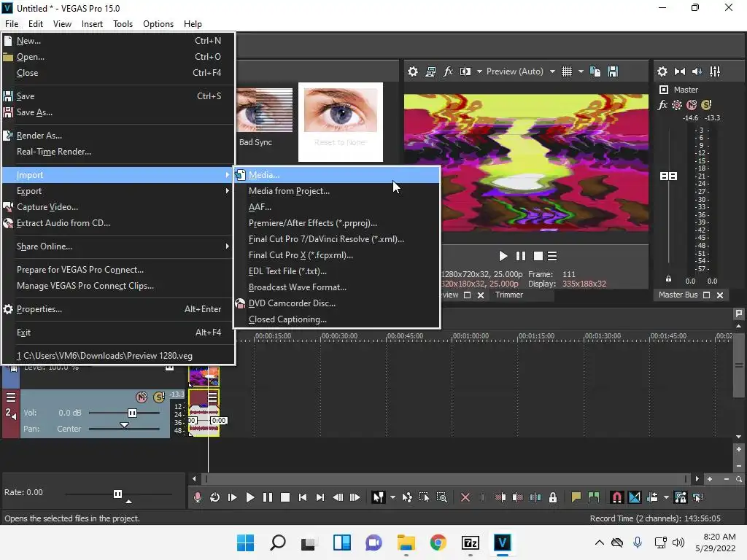Save snapshot to file icon
Viewport: 747px width, 560px height.
613,71
